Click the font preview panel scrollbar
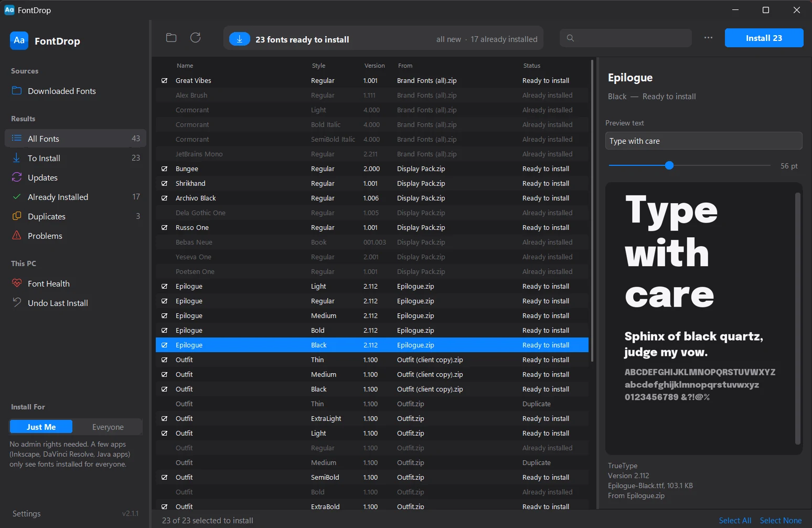This screenshot has width=812, height=528. (x=798, y=318)
